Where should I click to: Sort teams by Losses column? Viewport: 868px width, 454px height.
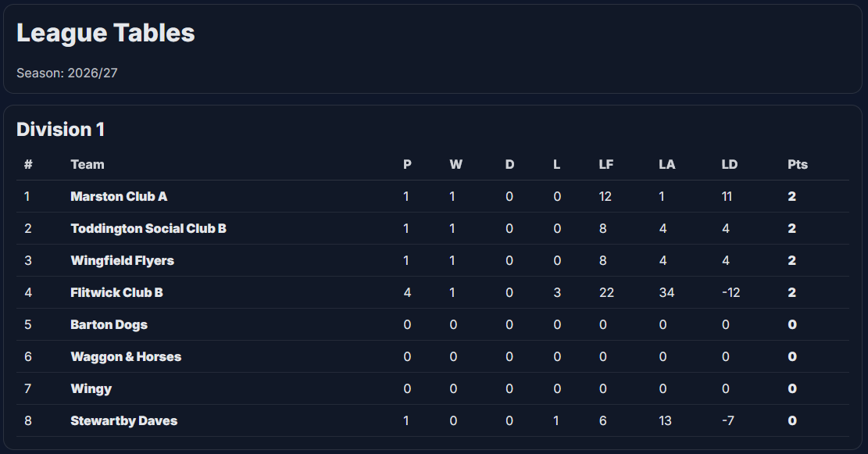tap(557, 164)
